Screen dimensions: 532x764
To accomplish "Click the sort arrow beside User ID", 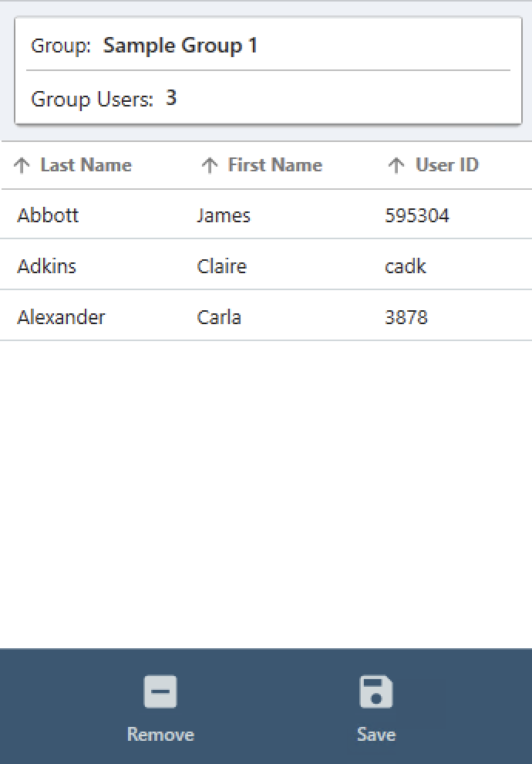I will [x=396, y=165].
